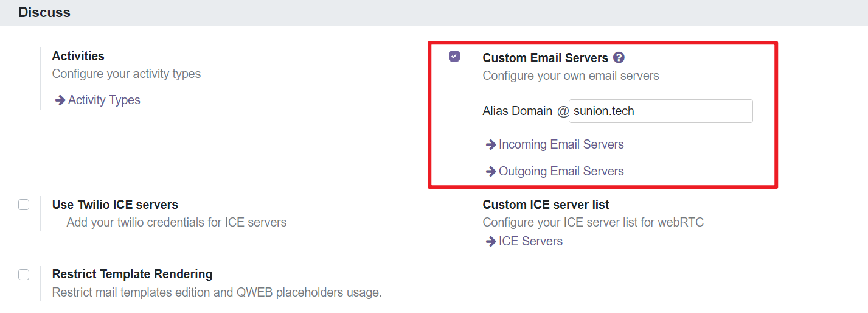868x313 pixels.
Task: Click the Restrict Template Rendering label
Action: (x=132, y=274)
